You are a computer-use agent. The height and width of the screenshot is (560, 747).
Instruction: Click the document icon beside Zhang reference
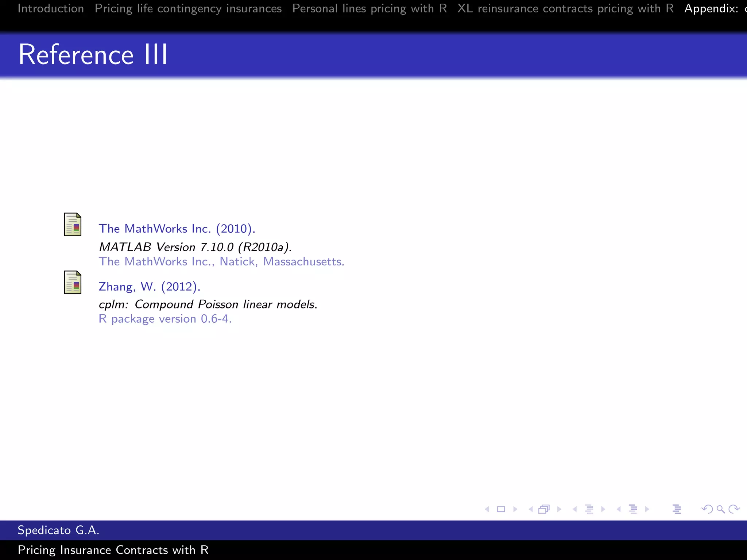coord(73,282)
